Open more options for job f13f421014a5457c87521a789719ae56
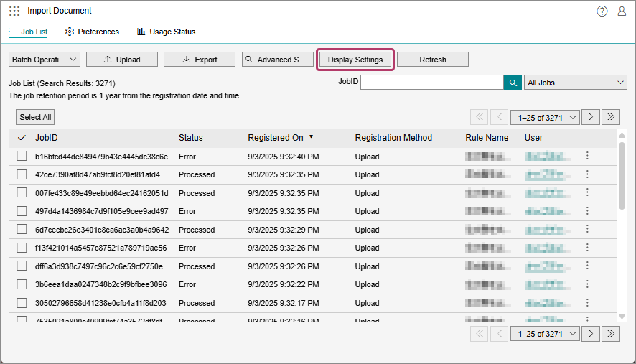 click(x=587, y=248)
